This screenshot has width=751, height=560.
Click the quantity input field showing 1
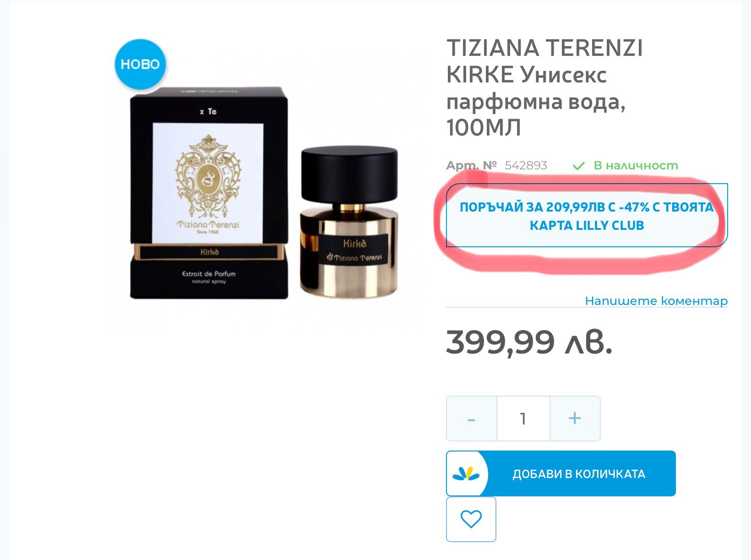pos(523,419)
